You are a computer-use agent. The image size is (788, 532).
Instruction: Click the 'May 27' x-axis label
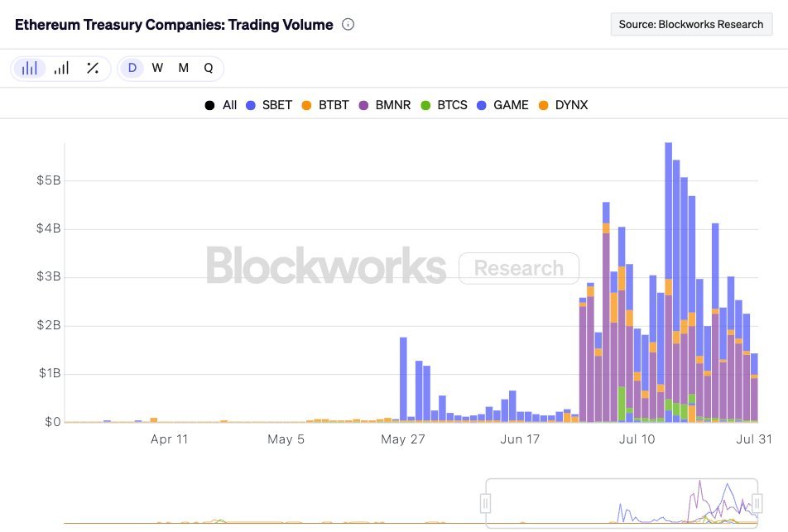click(403, 439)
